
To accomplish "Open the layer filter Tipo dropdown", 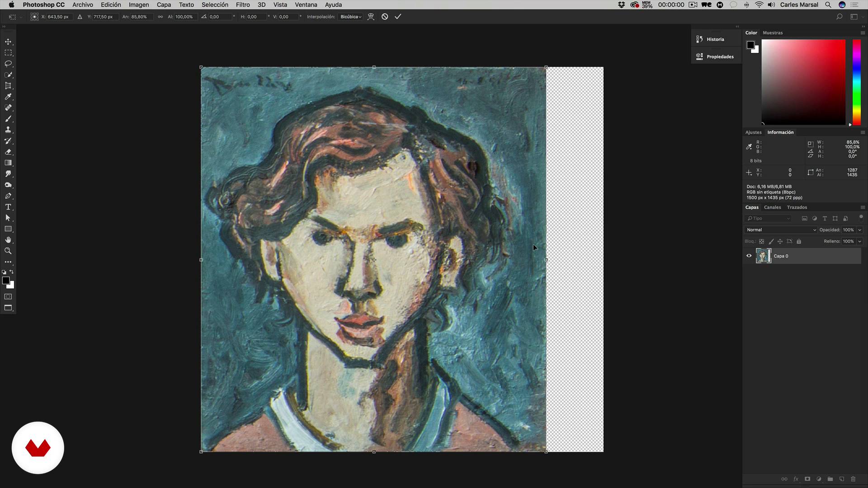I will point(768,218).
